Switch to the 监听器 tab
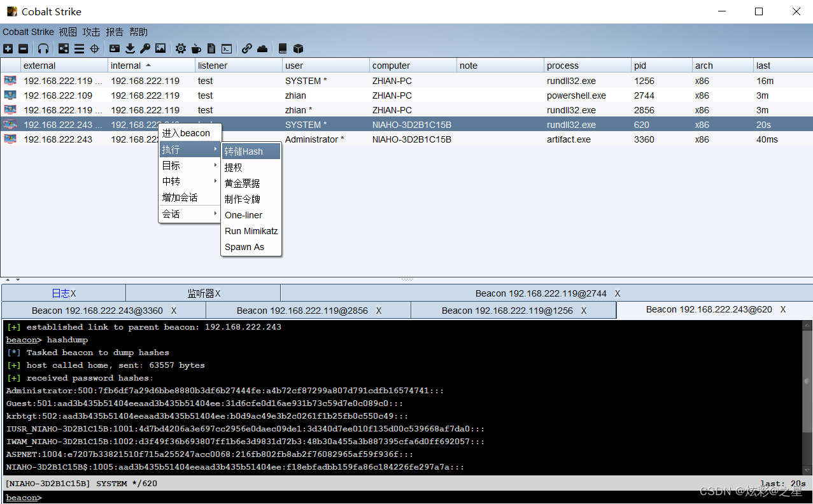This screenshot has width=813, height=504. click(203, 293)
